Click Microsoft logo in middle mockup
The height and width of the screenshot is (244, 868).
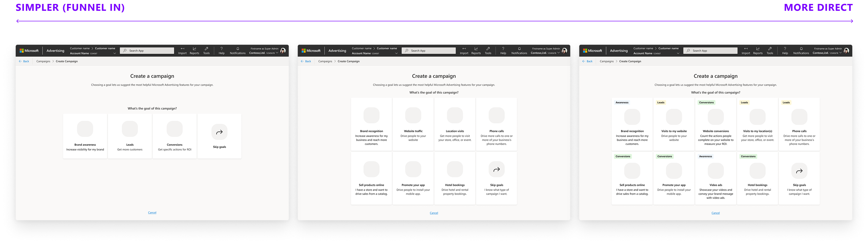pyautogui.click(x=311, y=51)
